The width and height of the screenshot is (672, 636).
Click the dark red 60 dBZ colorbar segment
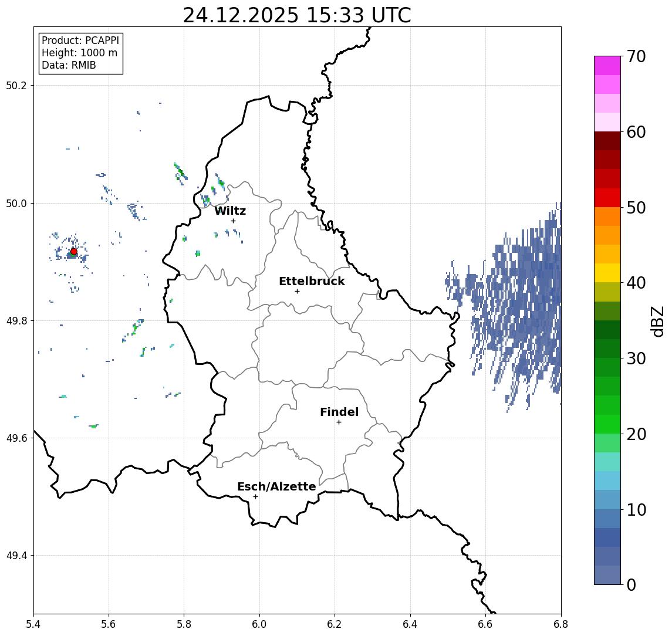(607, 141)
